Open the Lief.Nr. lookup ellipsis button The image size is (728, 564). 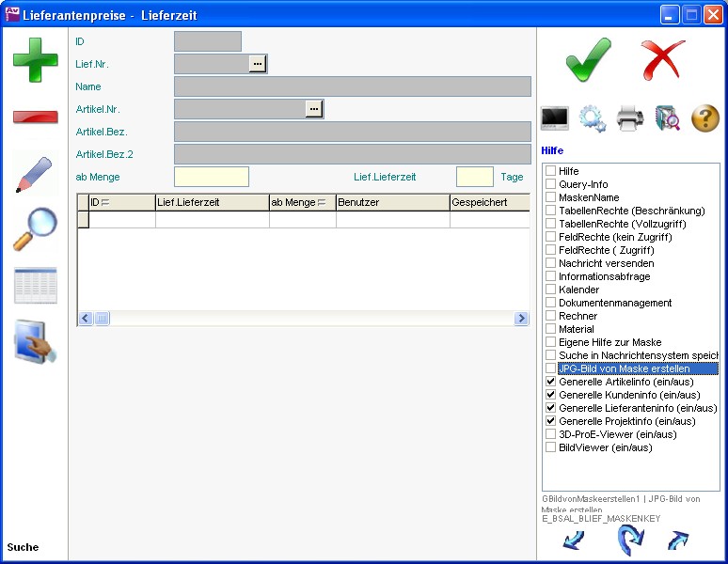pos(258,64)
